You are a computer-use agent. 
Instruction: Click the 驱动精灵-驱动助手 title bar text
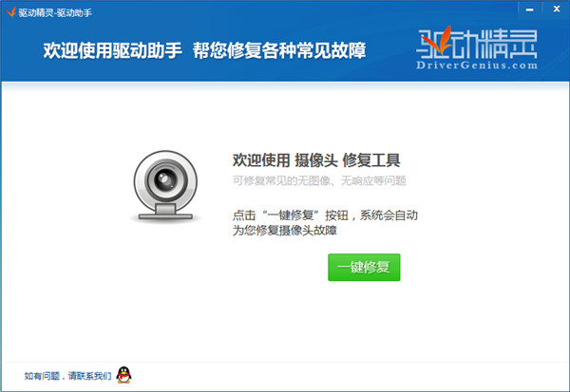click(x=55, y=12)
